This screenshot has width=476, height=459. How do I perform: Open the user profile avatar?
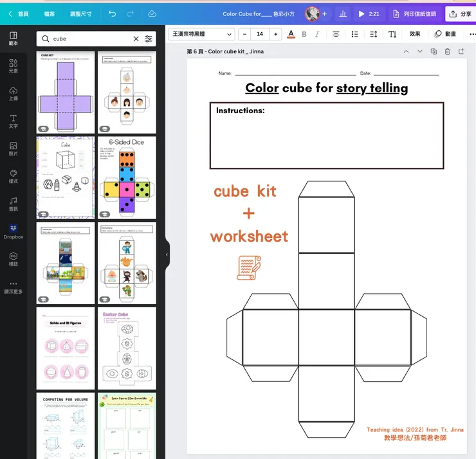click(x=312, y=14)
